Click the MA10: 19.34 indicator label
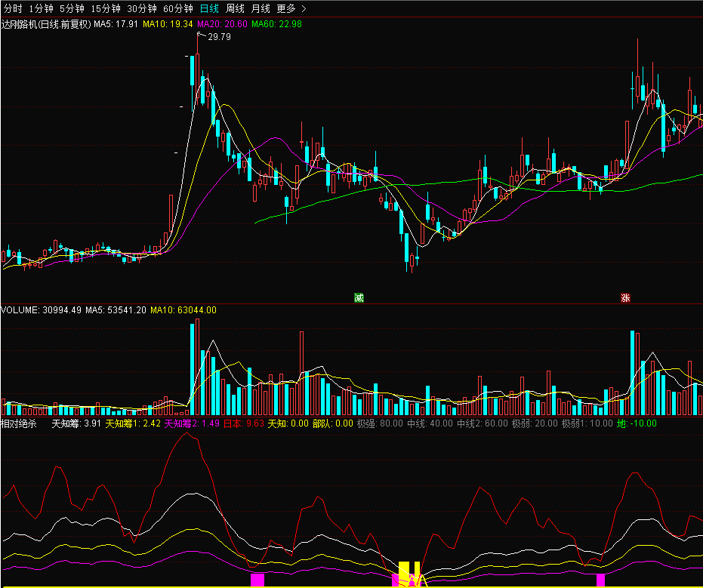Image resolution: width=703 pixels, height=588 pixels. click(x=168, y=24)
